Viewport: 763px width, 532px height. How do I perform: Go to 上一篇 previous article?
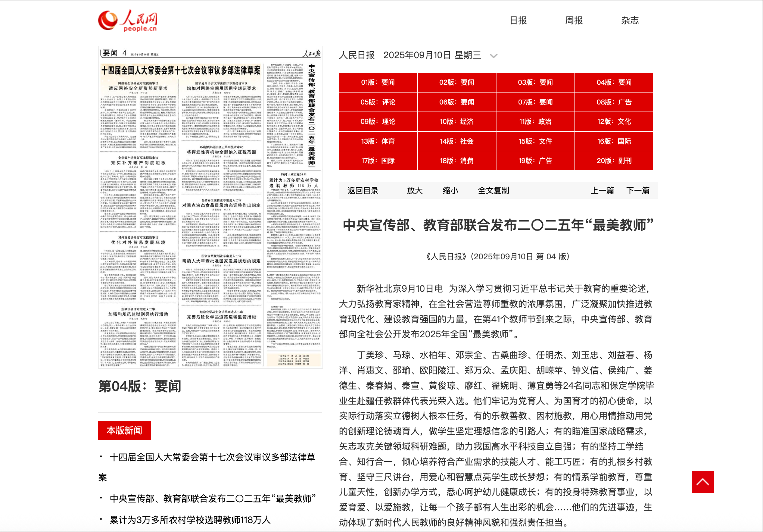click(602, 191)
